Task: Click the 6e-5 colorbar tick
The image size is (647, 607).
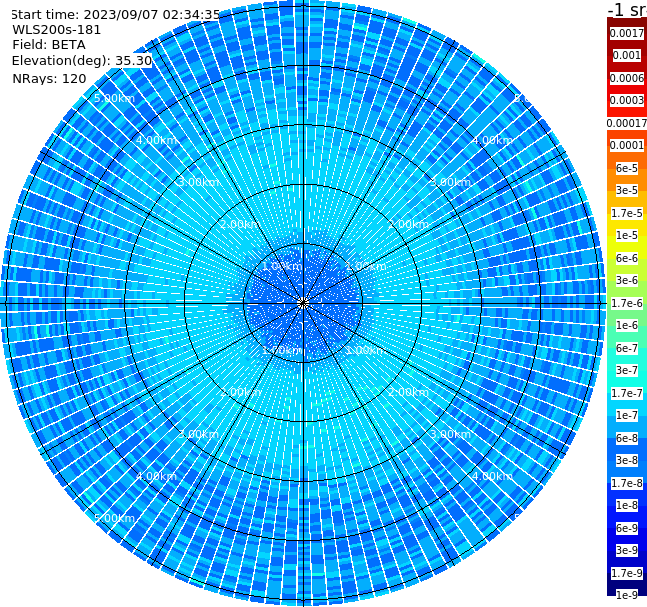Action: click(x=627, y=168)
